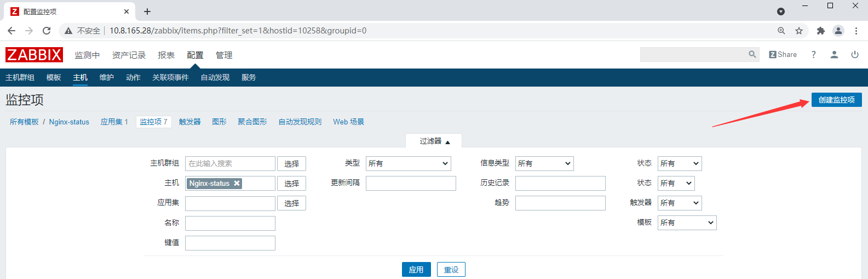Image resolution: width=868 pixels, height=279 pixels.
Task: Open the 类型 dropdown
Action: (x=409, y=163)
